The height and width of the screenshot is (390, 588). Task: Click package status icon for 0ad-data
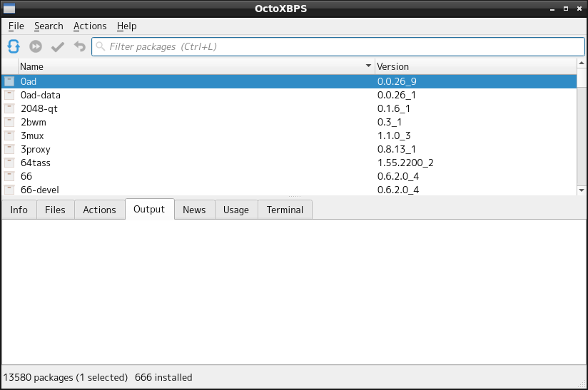(x=9, y=95)
